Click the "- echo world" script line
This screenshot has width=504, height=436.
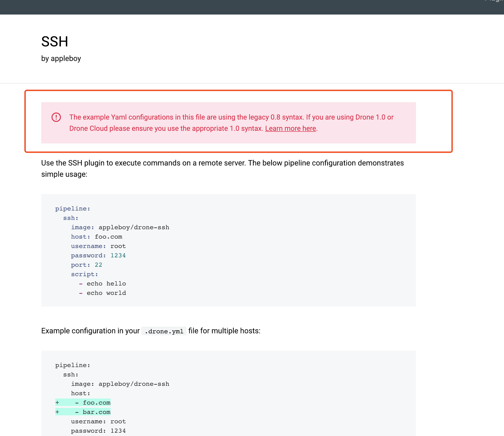point(103,293)
